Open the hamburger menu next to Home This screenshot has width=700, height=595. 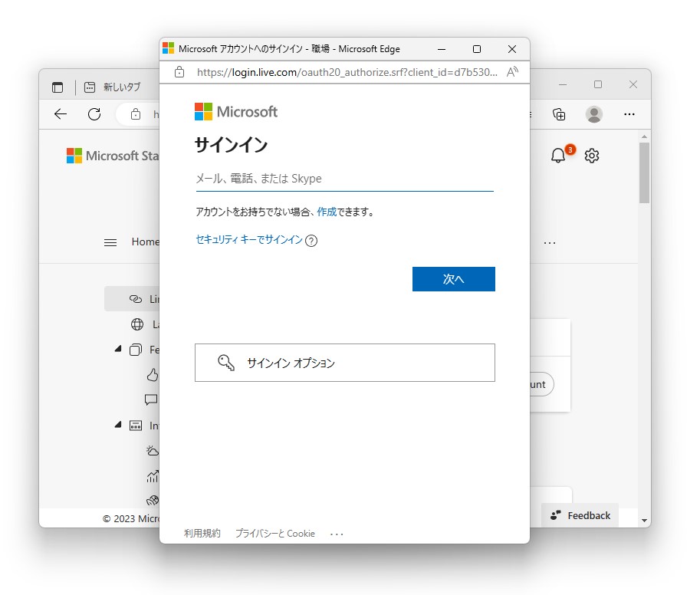coord(110,242)
